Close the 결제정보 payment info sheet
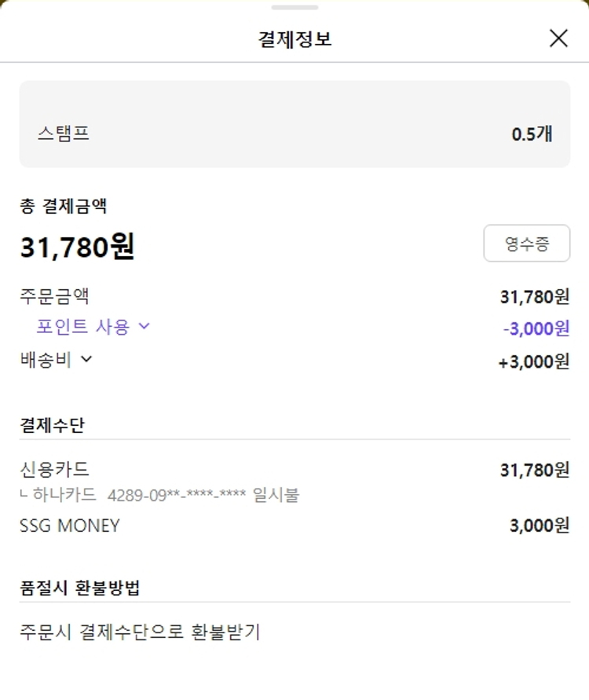 pyautogui.click(x=558, y=38)
